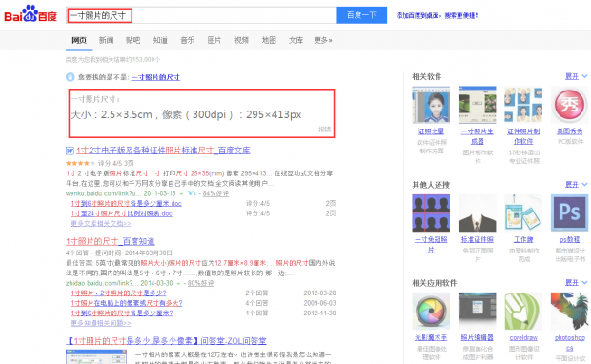The height and width of the screenshot is (364, 591).
Task: Switch to the 地图 tab
Action: 269,40
